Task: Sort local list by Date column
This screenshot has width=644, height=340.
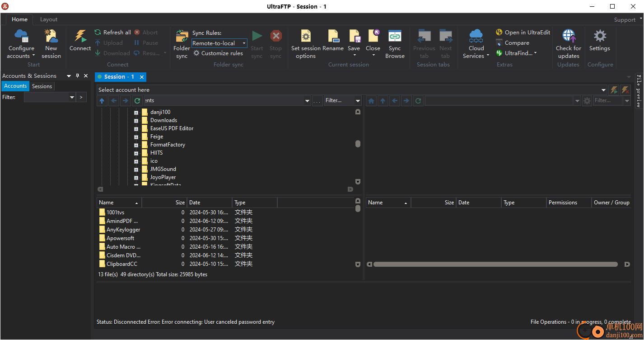Action: [210, 203]
